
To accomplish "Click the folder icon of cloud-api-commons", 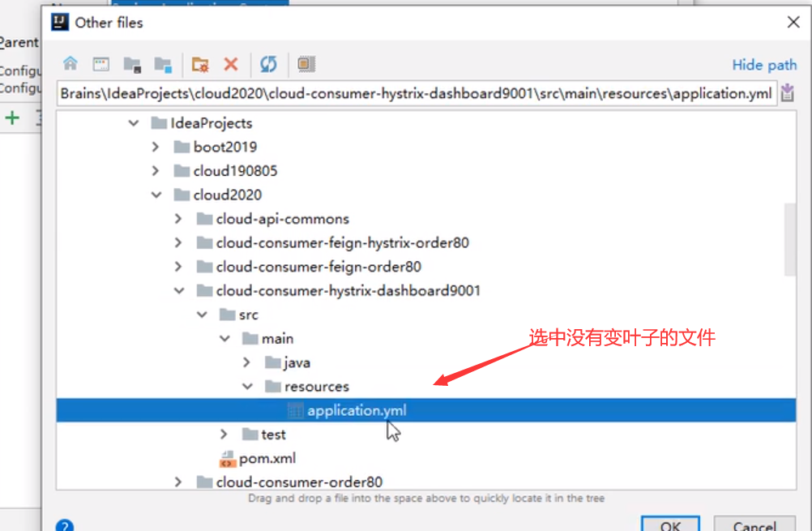I will [x=204, y=219].
